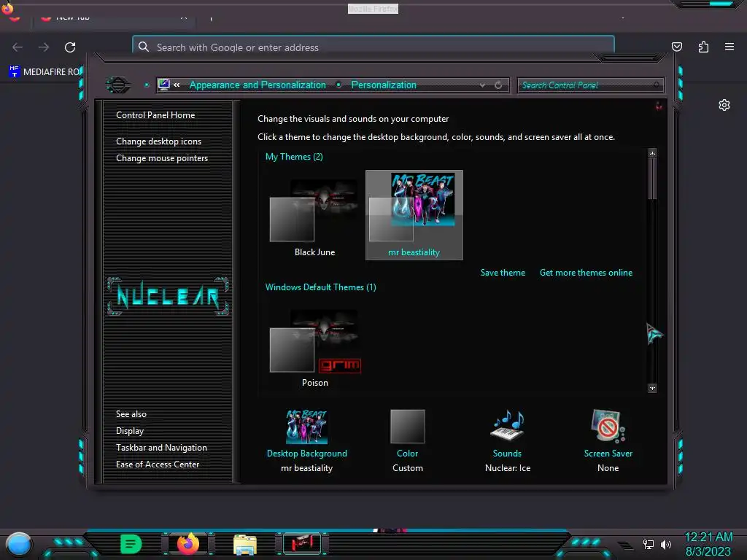Open the Firefox Pocket icon
This screenshot has width=747, height=560.
(676, 47)
